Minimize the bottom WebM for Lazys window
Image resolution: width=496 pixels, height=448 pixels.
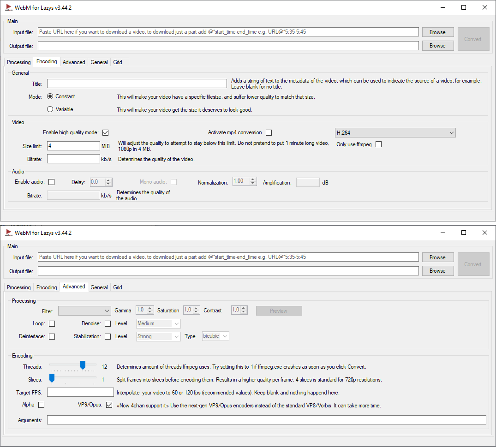tap(443, 233)
